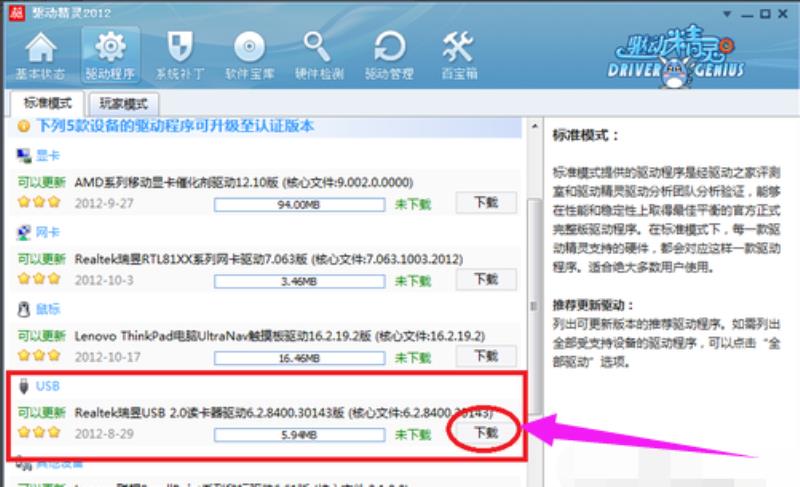Select the Lenovo ThinkPad UltraNav entry text
This screenshot has width=800, height=487.
click(x=280, y=337)
